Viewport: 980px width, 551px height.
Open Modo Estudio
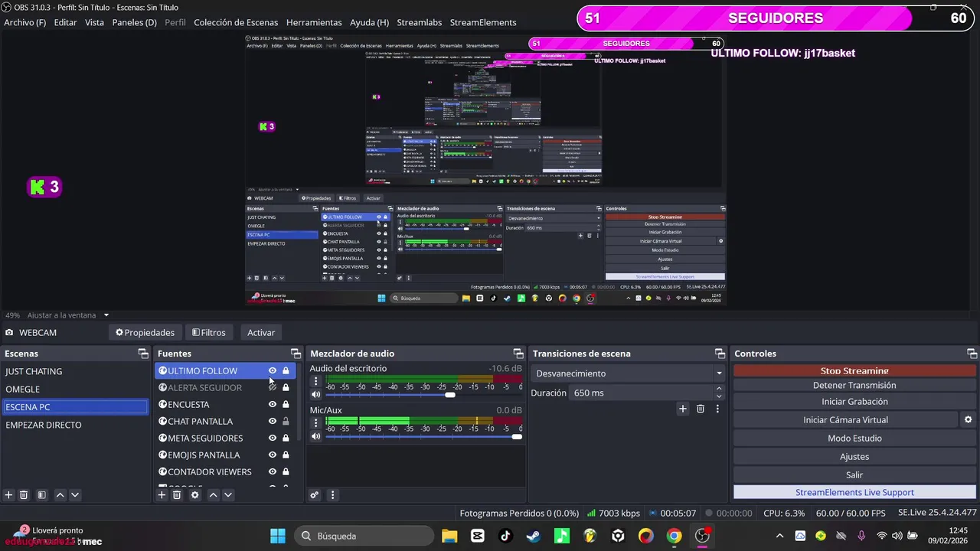click(854, 438)
